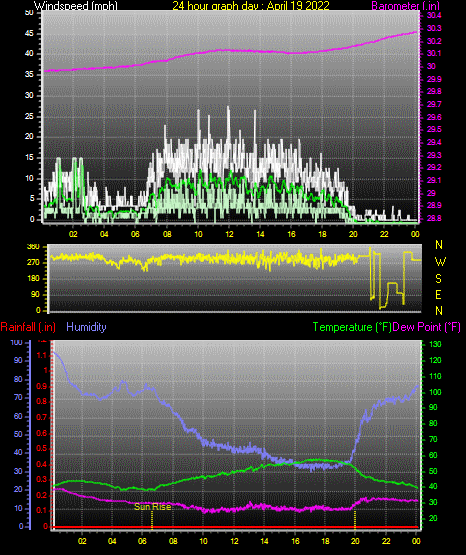Viewport: 466px width, 555px height.
Task: Click 45 on the windspeed axis
Action: [29, 34]
